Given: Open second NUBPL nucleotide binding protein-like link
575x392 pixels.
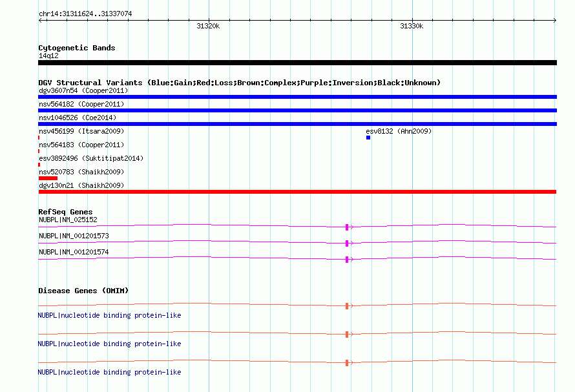Looking at the screenshot, I should point(109,344).
